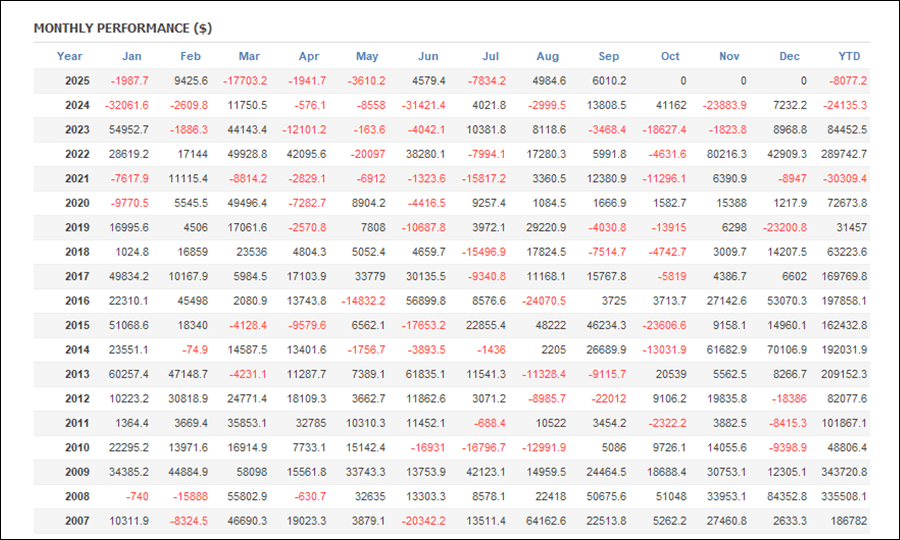Click the YTD column header
The height and width of the screenshot is (540, 900).
pyautogui.click(x=849, y=56)
